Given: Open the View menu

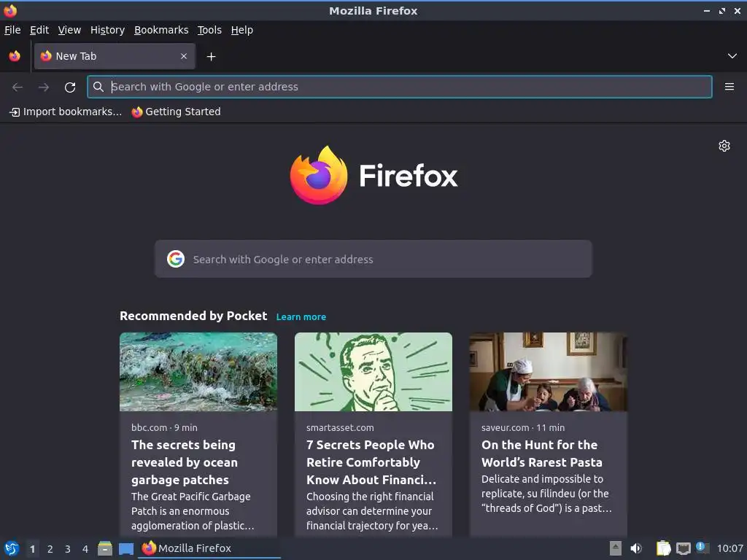Looking at the screenshot, I should [69, 30].
